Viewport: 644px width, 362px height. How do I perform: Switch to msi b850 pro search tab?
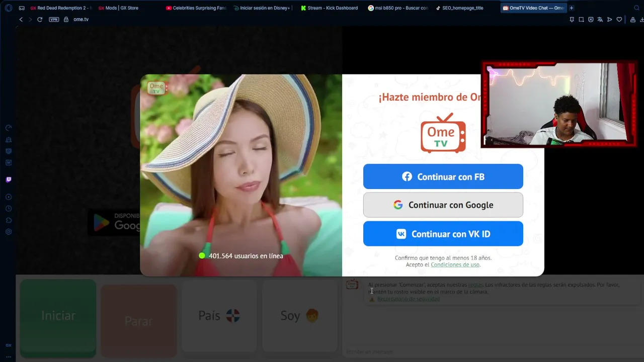click(398, 8)
